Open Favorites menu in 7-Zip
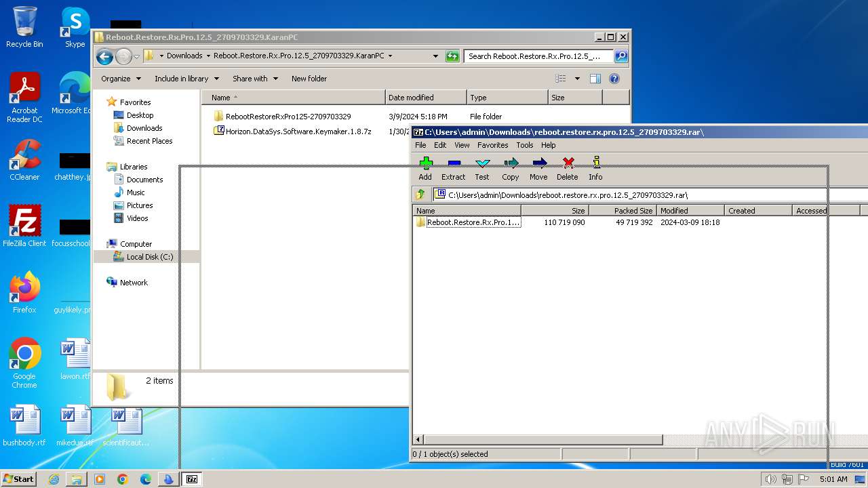The width and height of the screenshot is (868, 488). (x=492, y=145)
